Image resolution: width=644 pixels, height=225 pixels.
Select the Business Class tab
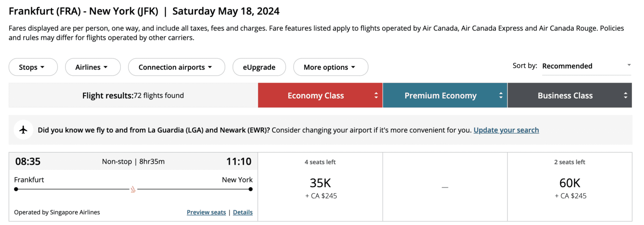(570, 96)
